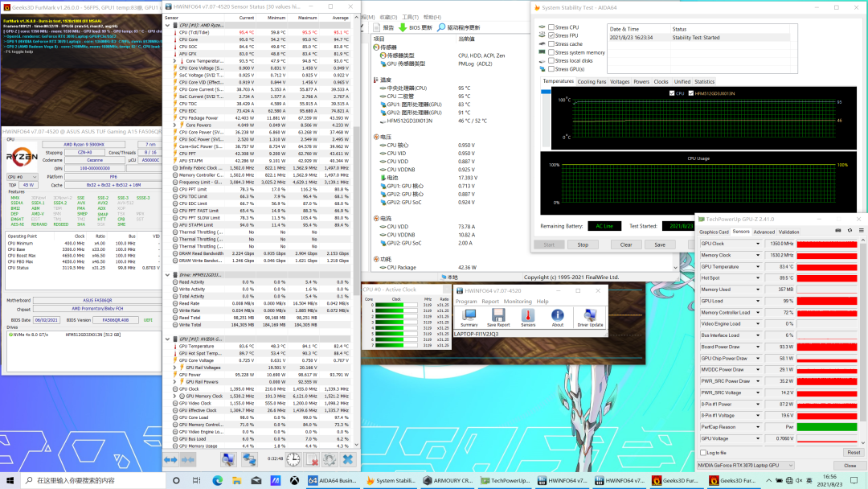Open the Sensors thermometer icon
Image resolution: width=868 pixels, height=489 pixels.
click(528, 317)
